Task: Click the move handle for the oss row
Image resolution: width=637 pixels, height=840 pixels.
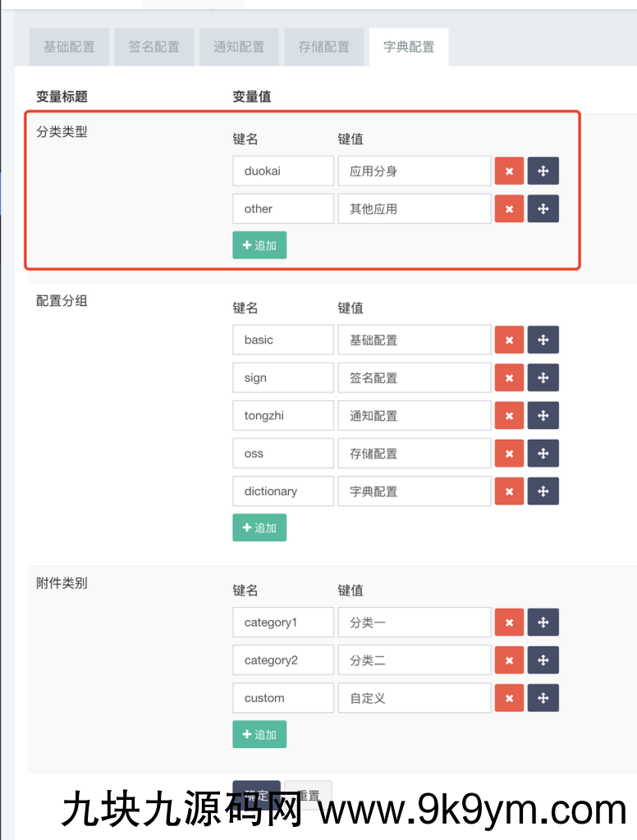Action: [x=543, y=453]
